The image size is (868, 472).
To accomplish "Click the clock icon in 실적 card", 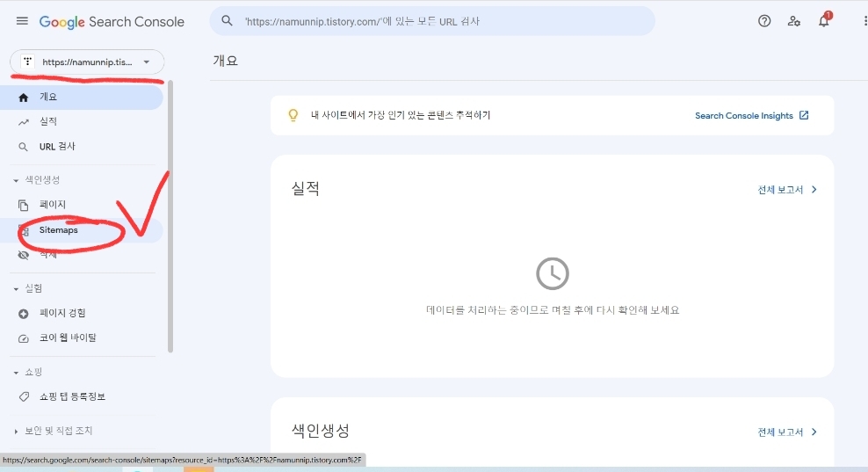I will 552,273.
